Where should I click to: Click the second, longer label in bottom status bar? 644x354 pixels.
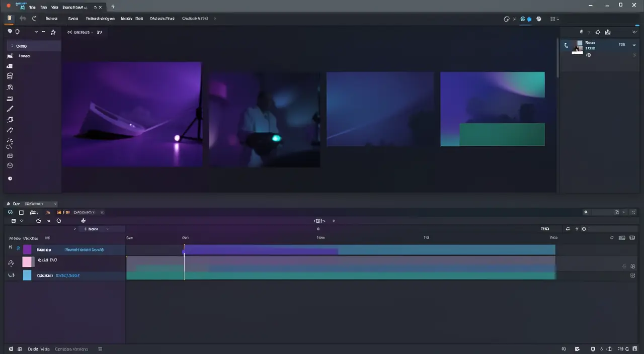coord(71,349)
